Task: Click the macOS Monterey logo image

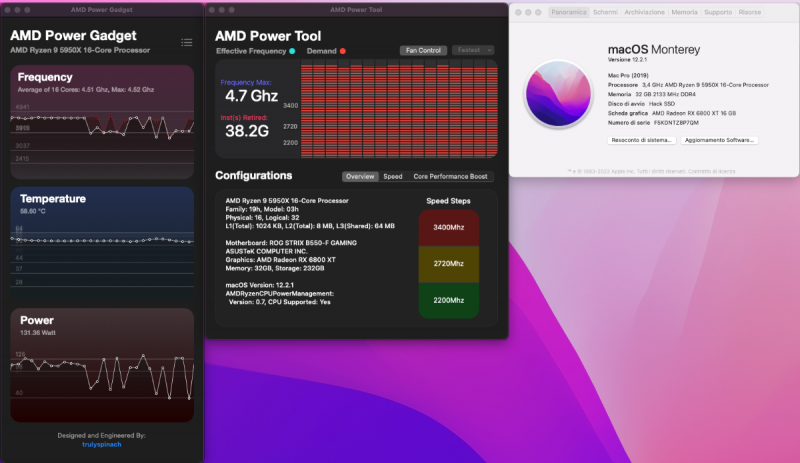Action: tap(558, 93)
